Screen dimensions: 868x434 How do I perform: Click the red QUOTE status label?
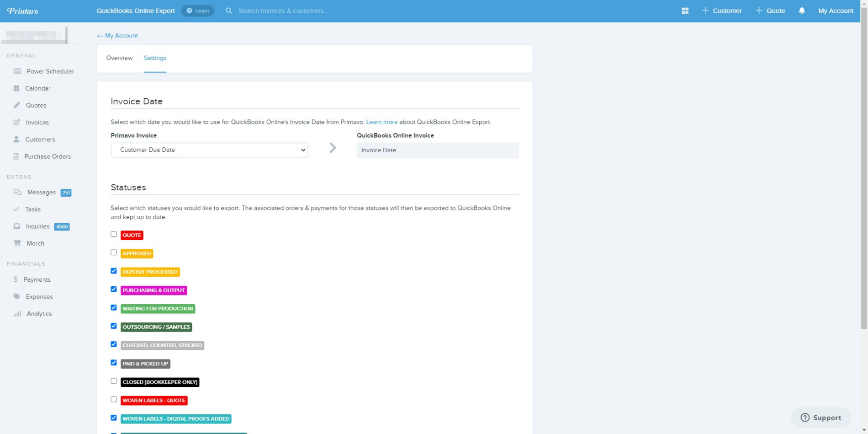[x=132, y=235]
